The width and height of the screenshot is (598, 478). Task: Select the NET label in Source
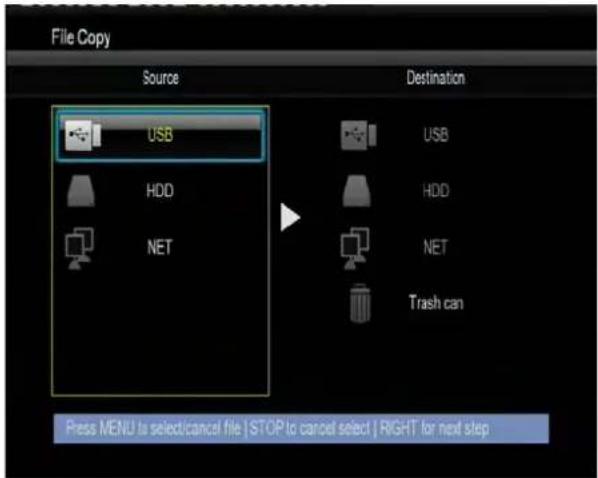click(160, 247)
